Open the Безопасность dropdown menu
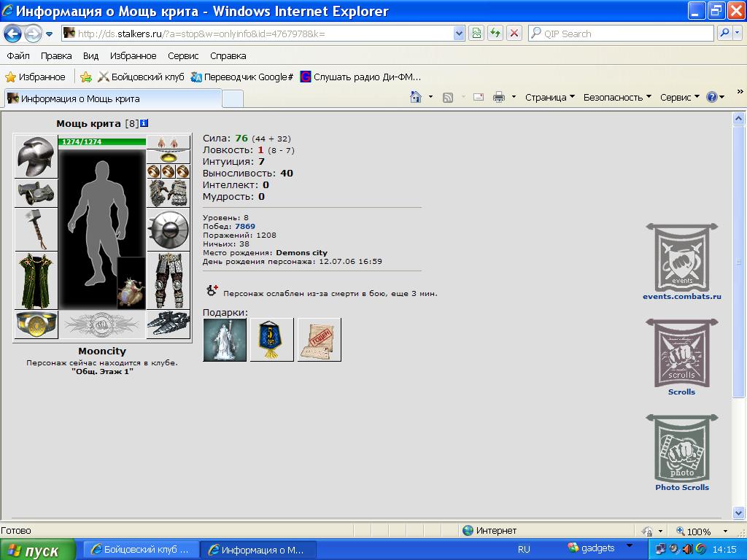 pos(617,97)
